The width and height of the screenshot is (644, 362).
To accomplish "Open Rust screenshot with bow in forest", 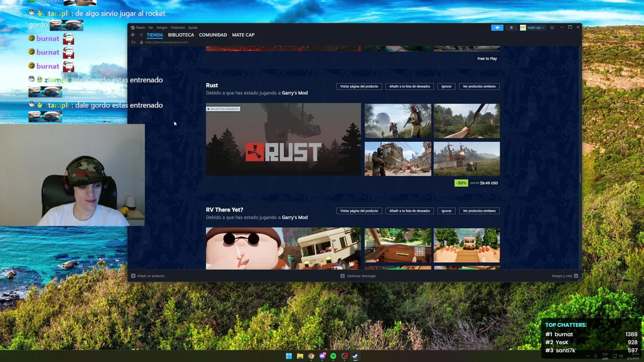I will 466,121.
